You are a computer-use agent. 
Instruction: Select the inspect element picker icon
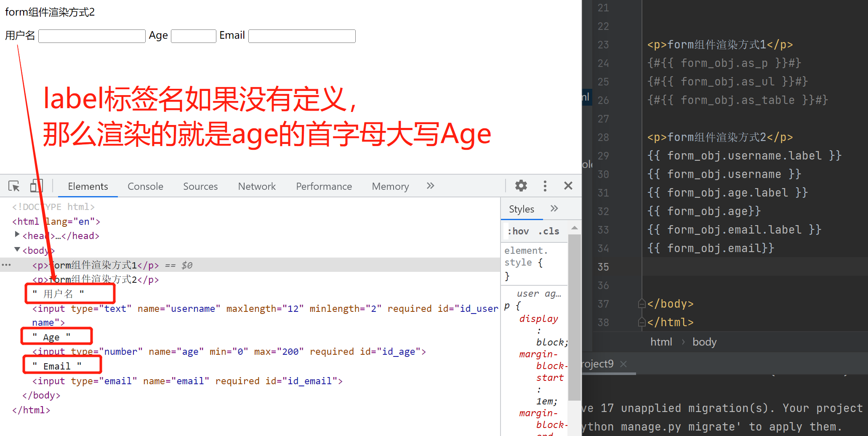pos(14,186)
